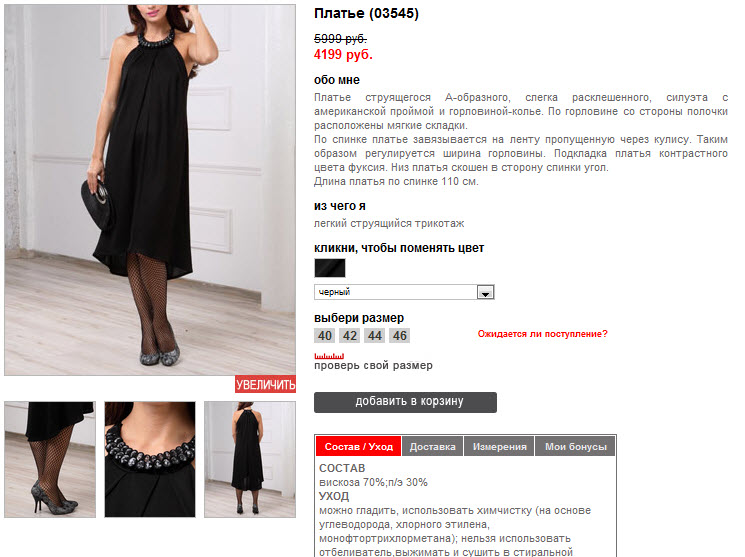745x557 pixels.
Task: Choose size 42
Action: click(350, 336)
